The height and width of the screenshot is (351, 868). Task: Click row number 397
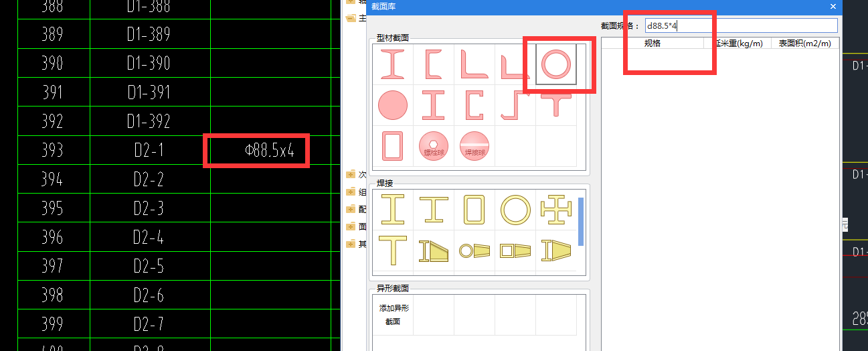(x=52, y=267)
